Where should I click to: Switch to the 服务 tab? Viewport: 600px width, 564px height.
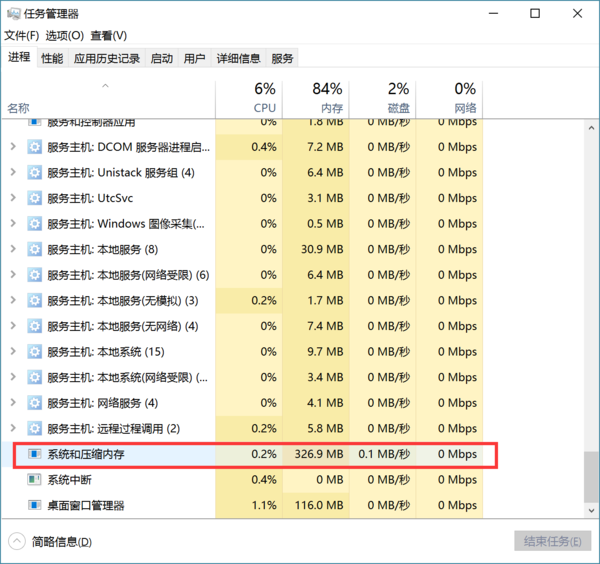(x=282, y=59)
